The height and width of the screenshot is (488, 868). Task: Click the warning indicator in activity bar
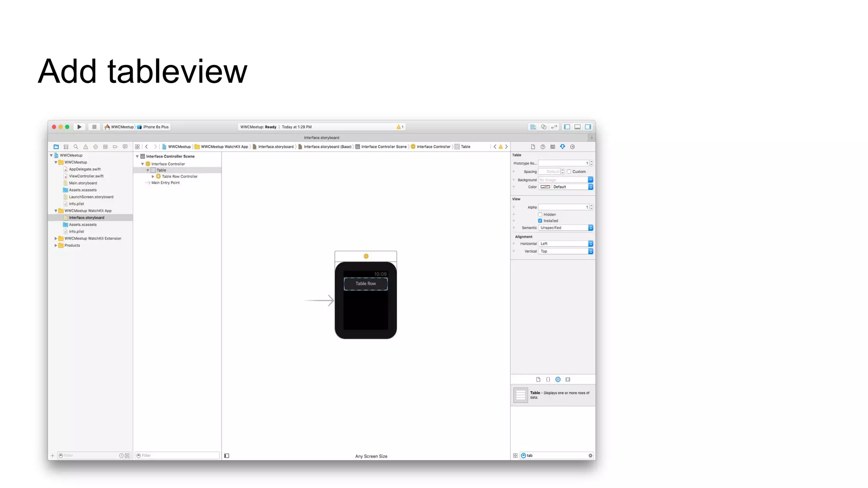[400, 127]
